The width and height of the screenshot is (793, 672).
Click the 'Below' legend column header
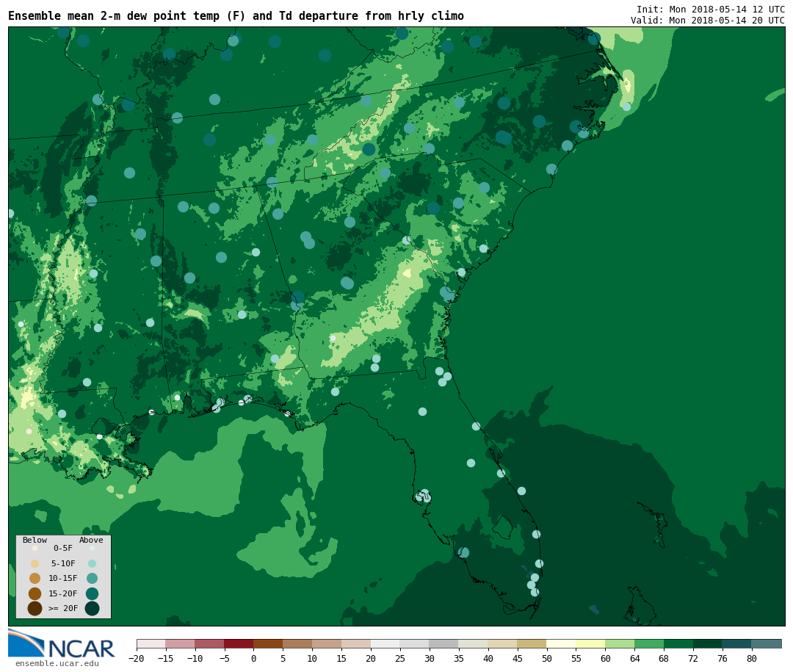35,541
